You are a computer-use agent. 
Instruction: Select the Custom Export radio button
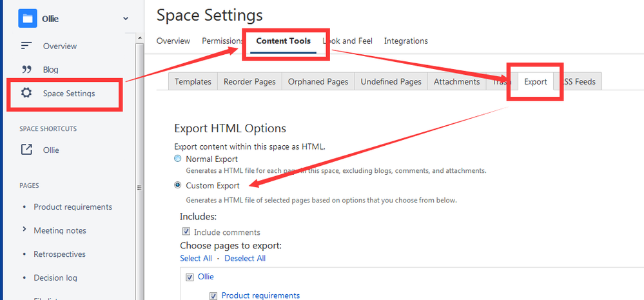tap(177, 185)
